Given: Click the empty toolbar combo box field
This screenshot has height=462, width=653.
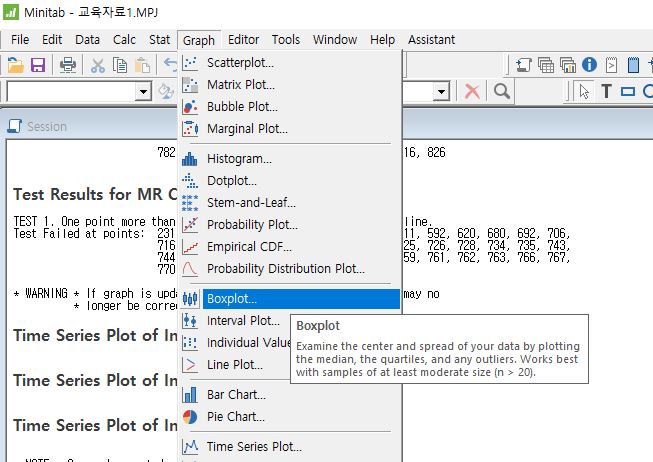Looking at the screenshot, I should 71,91.
